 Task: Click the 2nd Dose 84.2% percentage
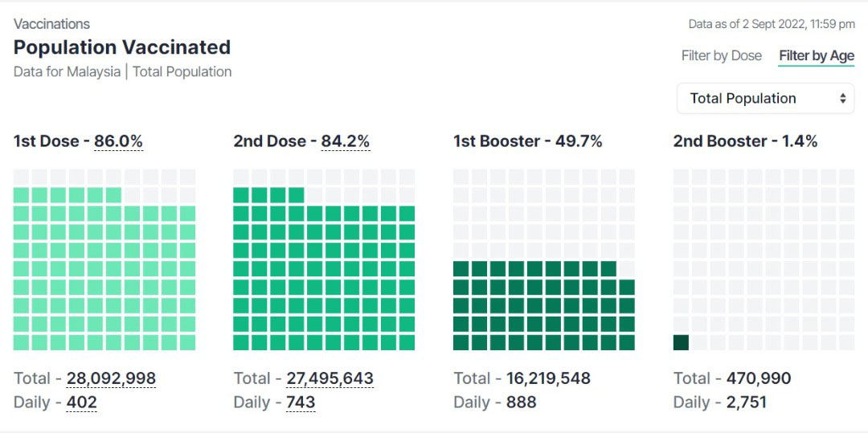[346, 141]
